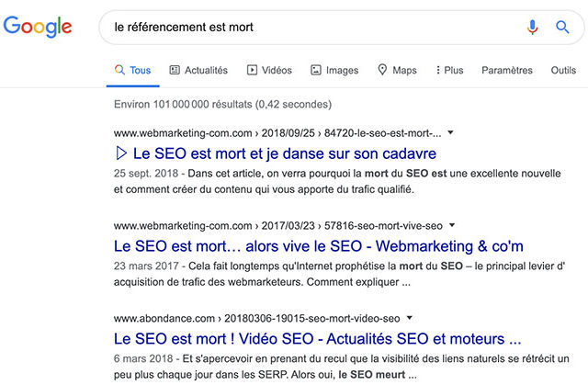The width and height of the screenshot is (588, 385).
Task: Open "Le SEO est mort et je danse" result
Action: coord(285,153)
